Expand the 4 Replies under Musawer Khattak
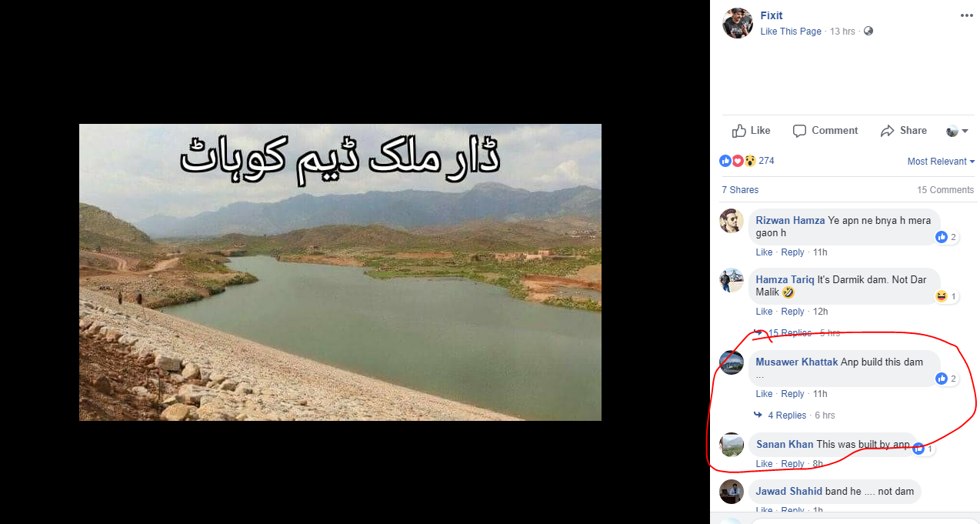This screenshot has width=980, height=524. (x=787, y=416)
